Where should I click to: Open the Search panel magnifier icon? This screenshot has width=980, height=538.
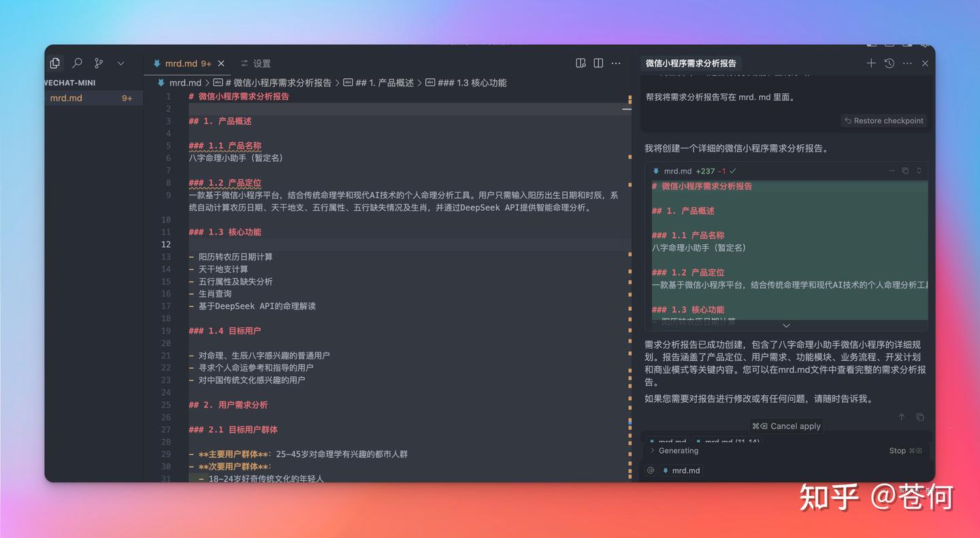pos(77,63)
